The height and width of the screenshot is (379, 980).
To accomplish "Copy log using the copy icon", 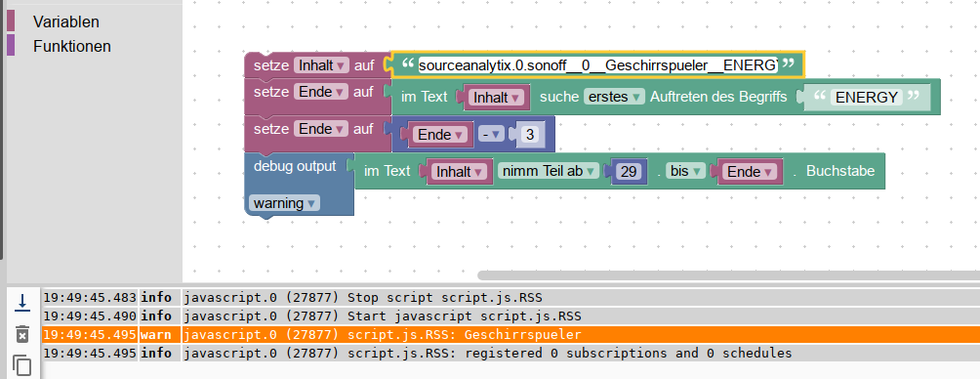I will tap(22, 365).
